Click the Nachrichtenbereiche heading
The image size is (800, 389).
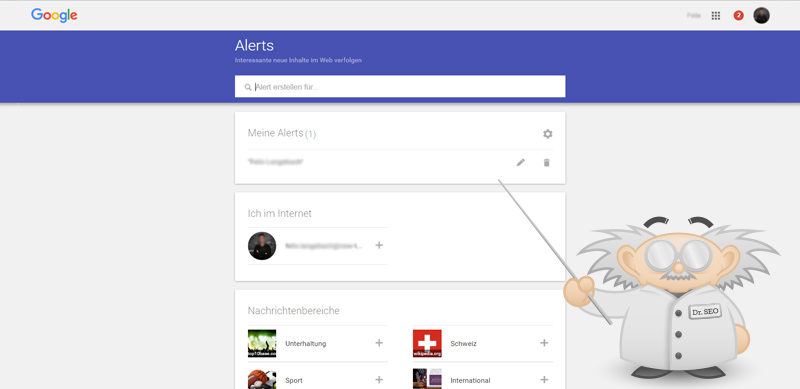pos(293,310)
